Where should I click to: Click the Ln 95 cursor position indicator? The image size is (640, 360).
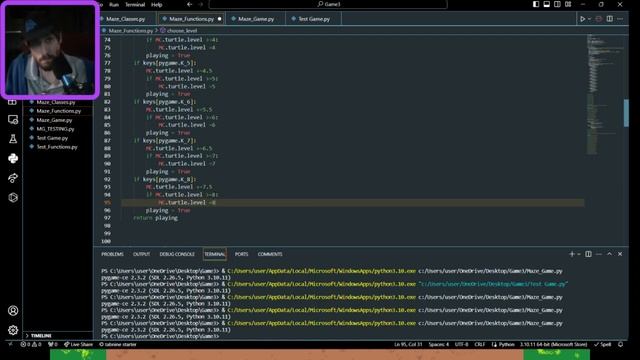click(408, 344)
